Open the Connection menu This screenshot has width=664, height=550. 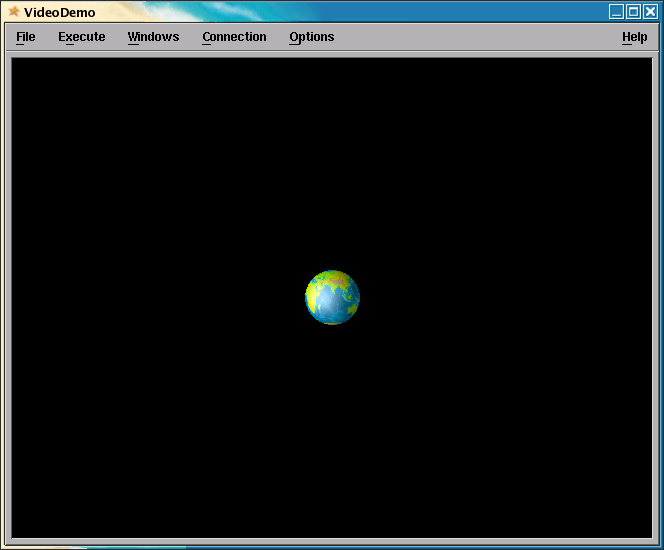[x=234, y=37]
